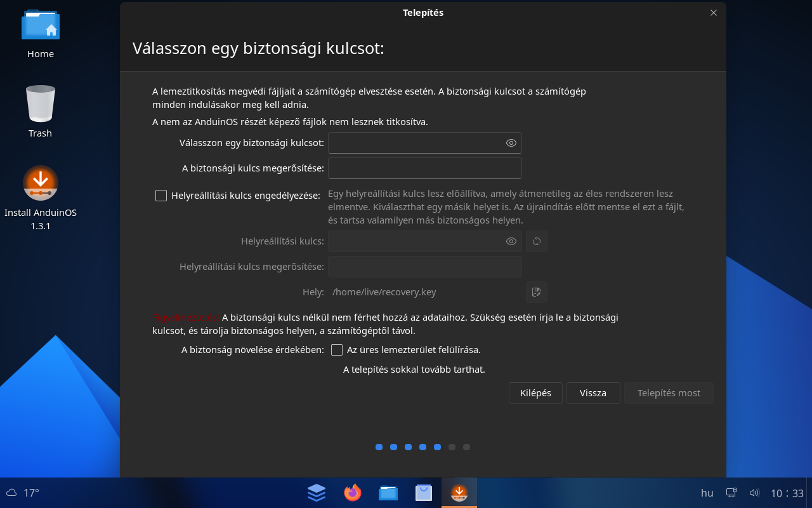
Task: Open the weather widget showing 17°
Action: 23,493
